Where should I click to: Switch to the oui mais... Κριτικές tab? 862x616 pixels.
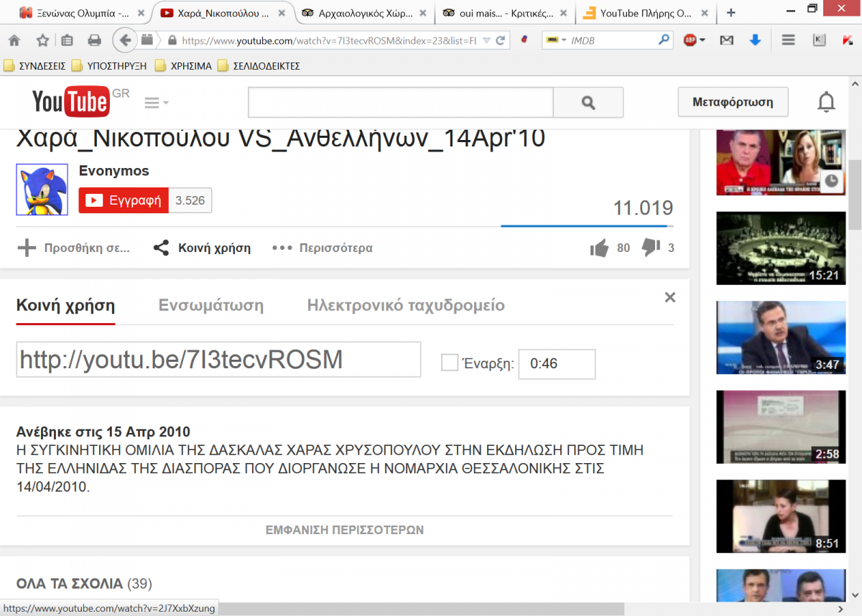[x=505, y=13]
